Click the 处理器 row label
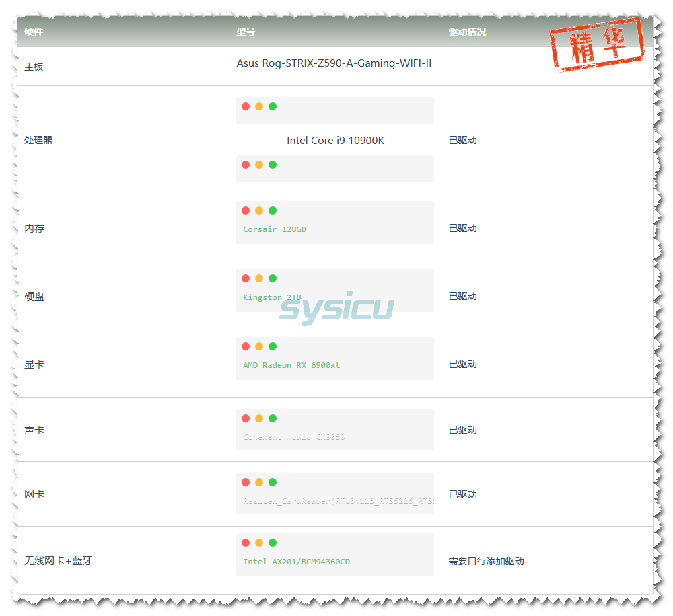 click(x=38, y=140)
